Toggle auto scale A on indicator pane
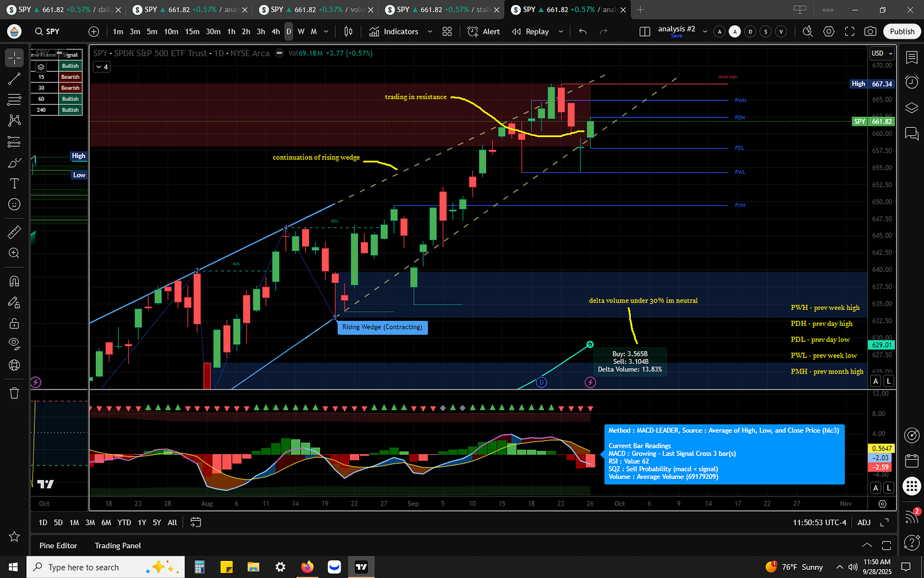The image size is (924, 578). pos(876,488)
